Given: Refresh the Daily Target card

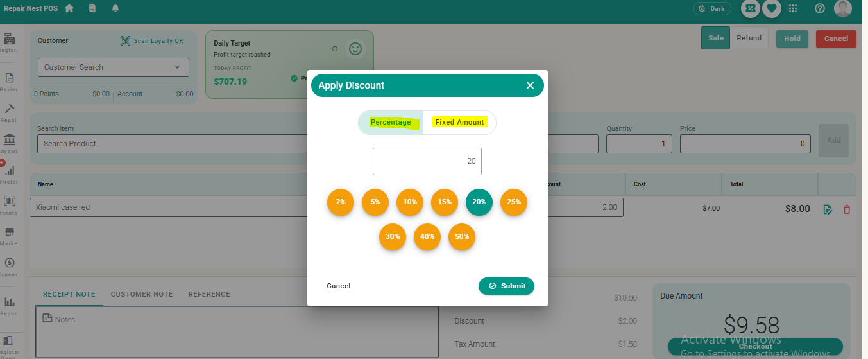Looking at the screenshot, I should 334,49.
